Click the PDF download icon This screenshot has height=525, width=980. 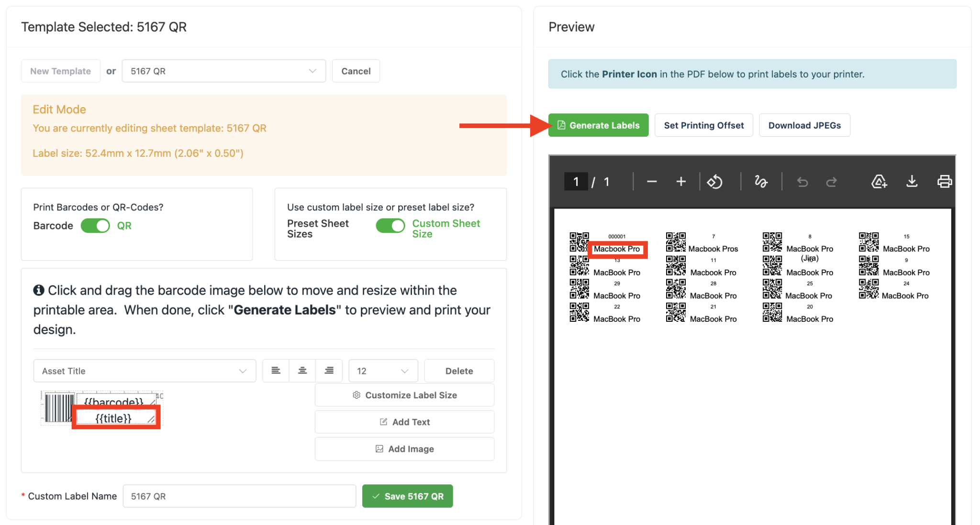tap(912, 182)
